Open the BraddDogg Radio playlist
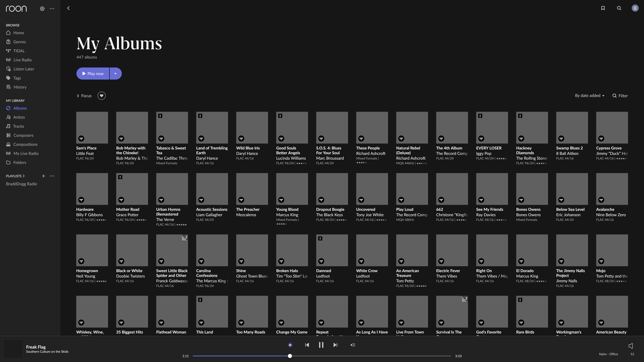 pos(22,184)
